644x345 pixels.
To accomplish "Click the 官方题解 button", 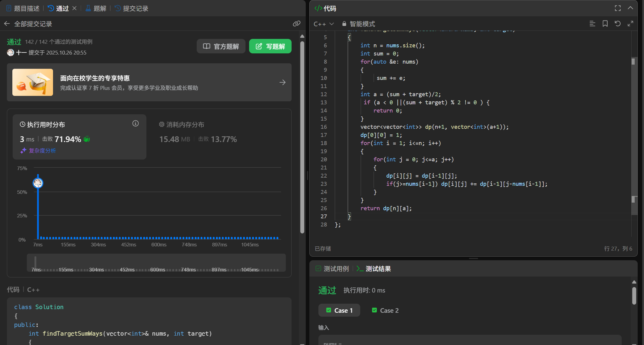I will (221, 46).
